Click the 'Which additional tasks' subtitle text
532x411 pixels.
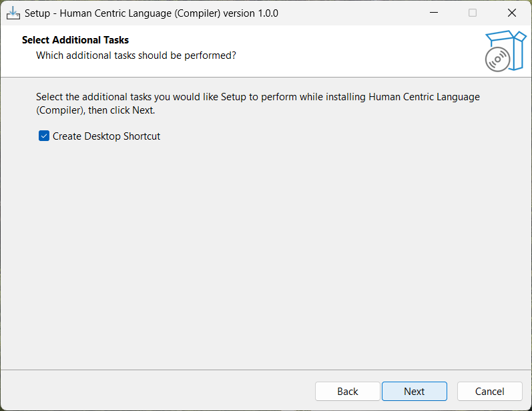136,55
